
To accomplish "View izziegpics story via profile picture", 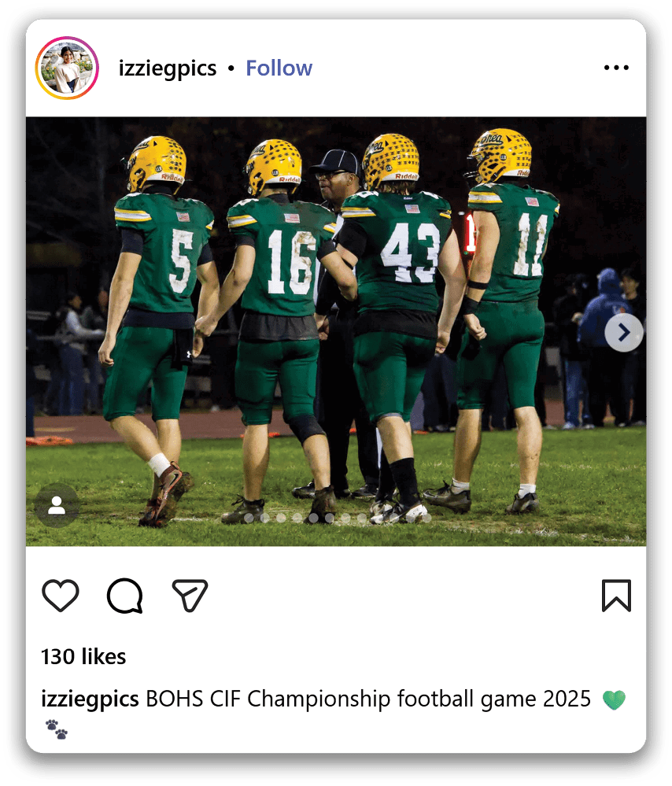I will (67, 68).
